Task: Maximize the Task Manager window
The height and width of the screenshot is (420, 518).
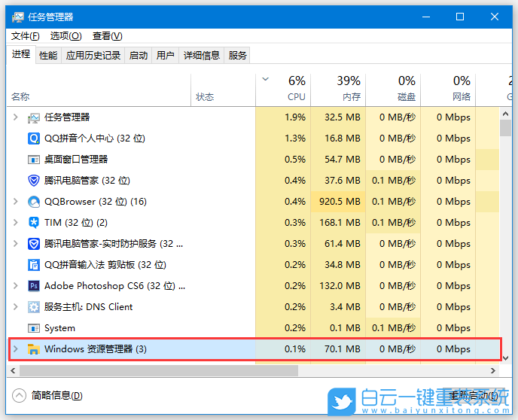Action: [460, 17]
